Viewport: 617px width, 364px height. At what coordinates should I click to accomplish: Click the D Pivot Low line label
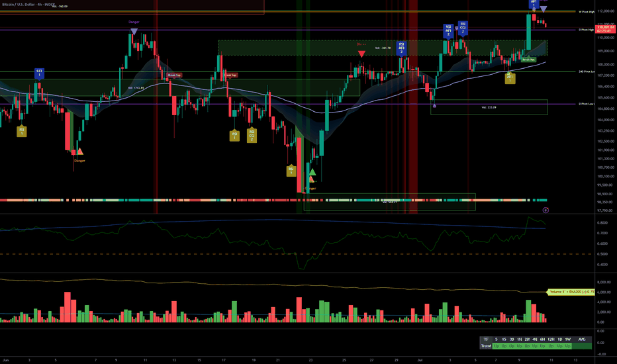pos(587,104)
